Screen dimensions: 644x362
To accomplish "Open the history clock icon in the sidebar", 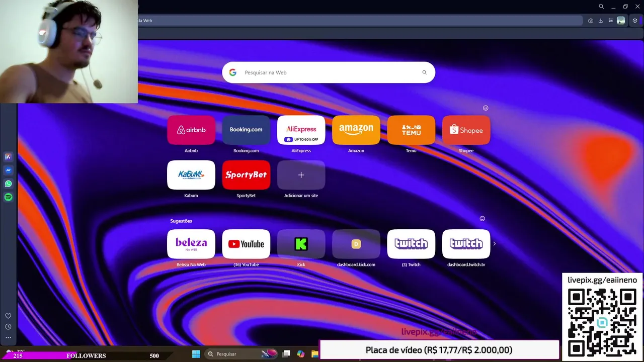I will [8, 327].
